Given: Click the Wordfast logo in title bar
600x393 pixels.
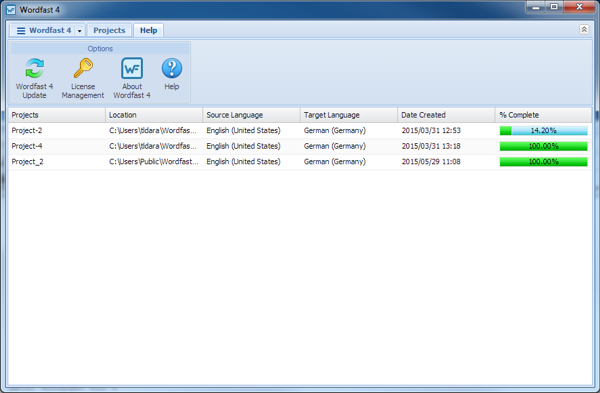Looking at the screenshot, I should pyautogui.click(x=11, y=10).
